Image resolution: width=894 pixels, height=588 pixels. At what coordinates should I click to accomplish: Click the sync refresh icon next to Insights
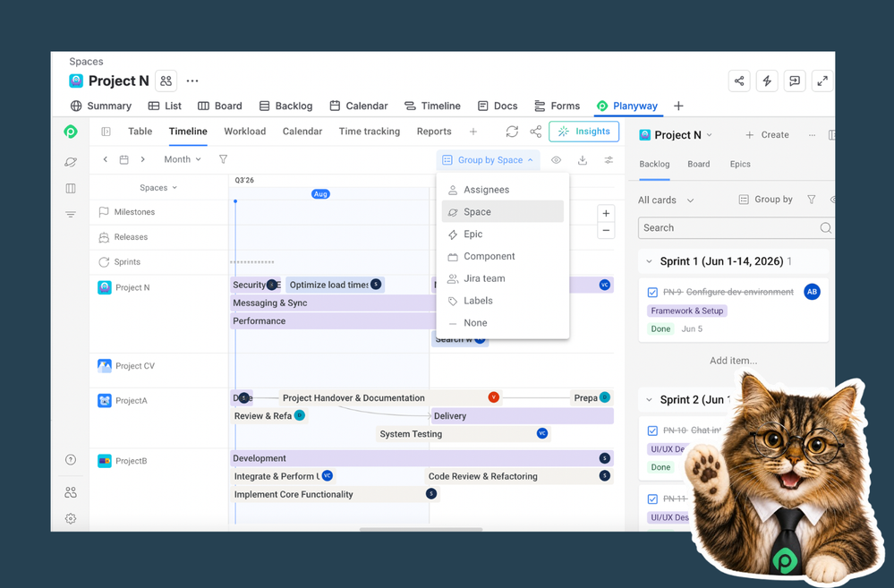point(512,132)
